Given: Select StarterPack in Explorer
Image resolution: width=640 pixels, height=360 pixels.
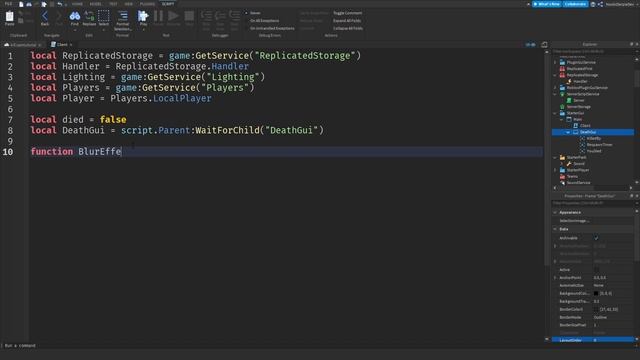Looking at the screenshot, I should [576, 157].
